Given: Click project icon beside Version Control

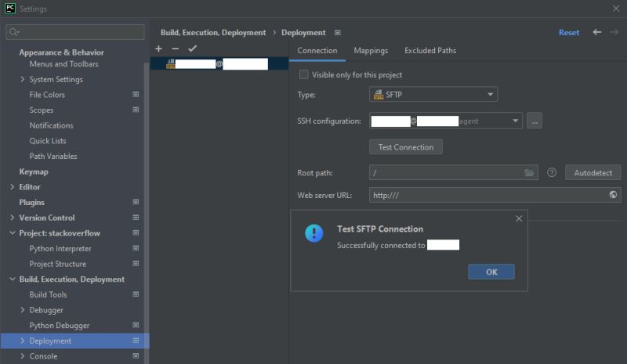Looking at the screenshot, I should [136, 218].
